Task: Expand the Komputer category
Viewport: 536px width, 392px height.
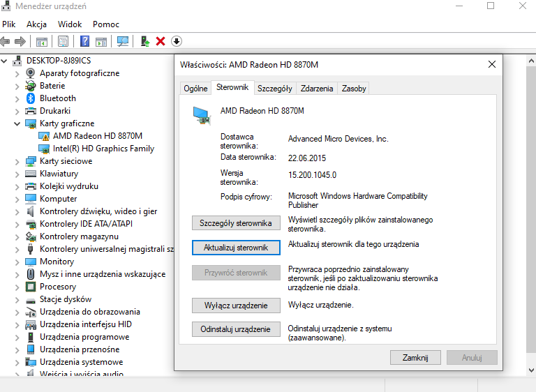Action: click(x=17, y=199)
